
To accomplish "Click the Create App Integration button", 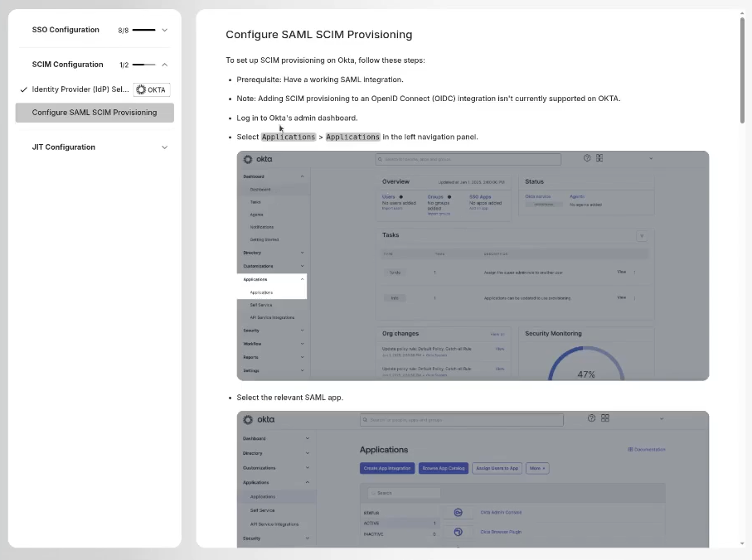I will click(387, 468).
